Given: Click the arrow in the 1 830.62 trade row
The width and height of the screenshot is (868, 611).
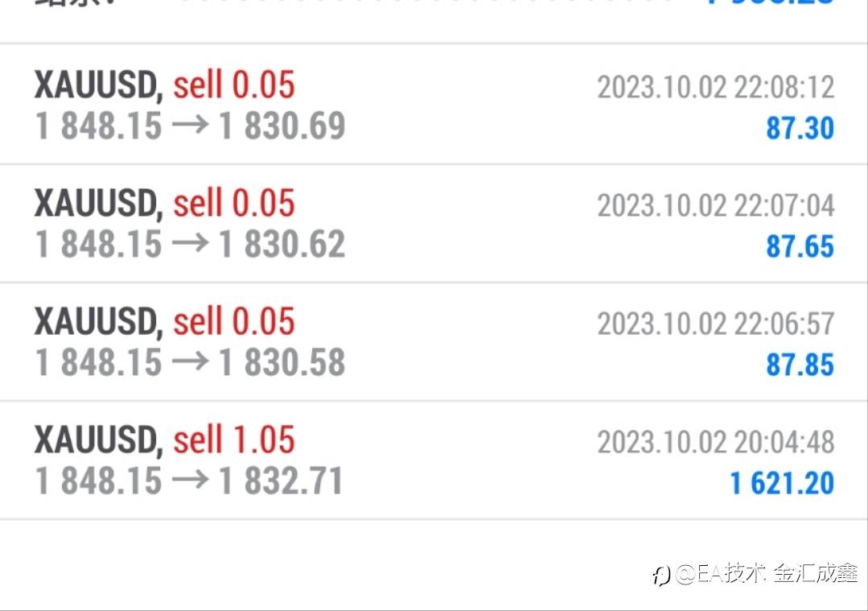Looking at the screenshot, I should click(x=190, y=245).
